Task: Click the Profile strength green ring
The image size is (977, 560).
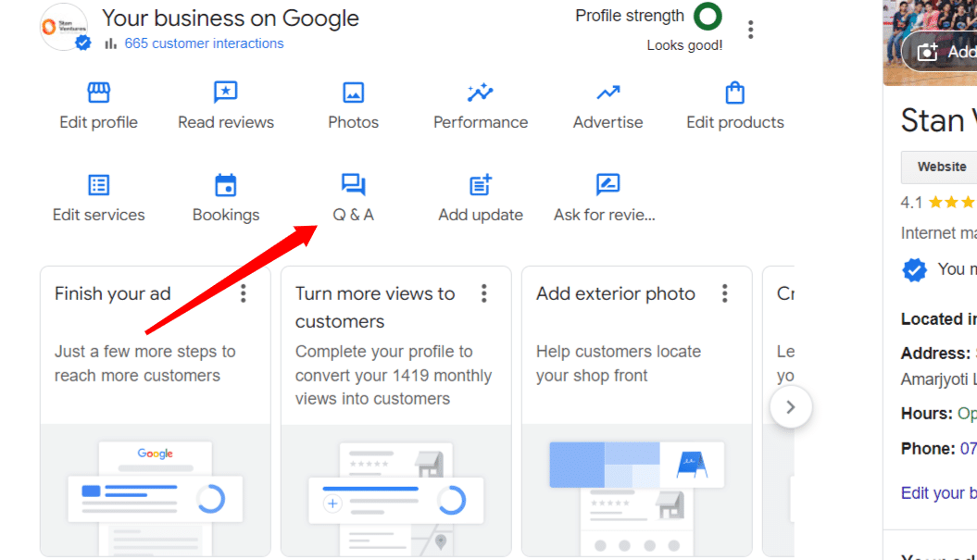Action: pyautogui.click(x=708, y=17)
